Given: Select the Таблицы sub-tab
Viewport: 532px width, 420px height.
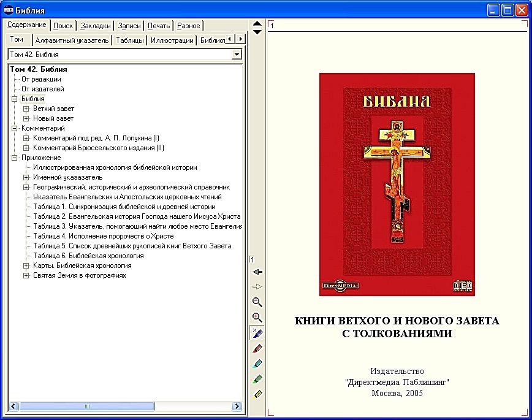Looking at the screenshot, I should click(x=130, y=40).
